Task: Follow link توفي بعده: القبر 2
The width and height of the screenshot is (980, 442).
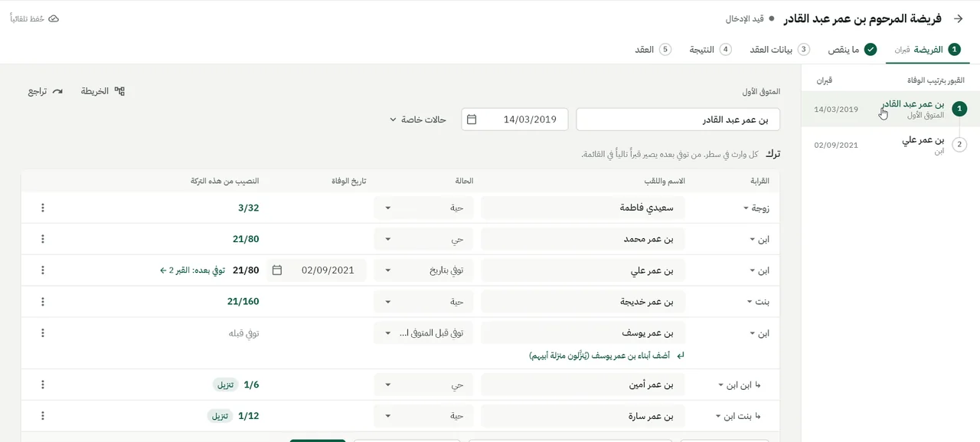Action: 192,270
